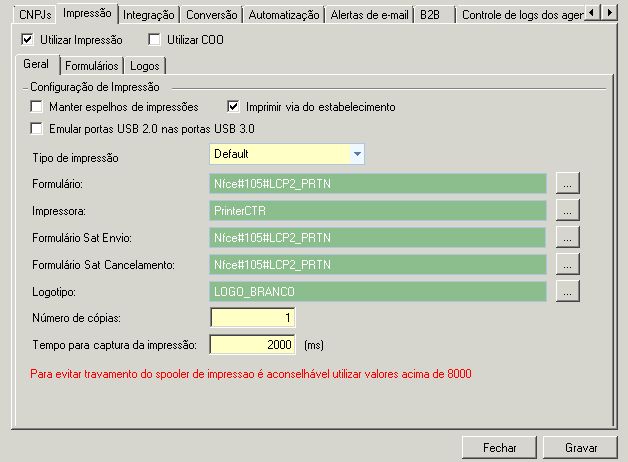Open the Logos sub-tab

click(144, 65)
